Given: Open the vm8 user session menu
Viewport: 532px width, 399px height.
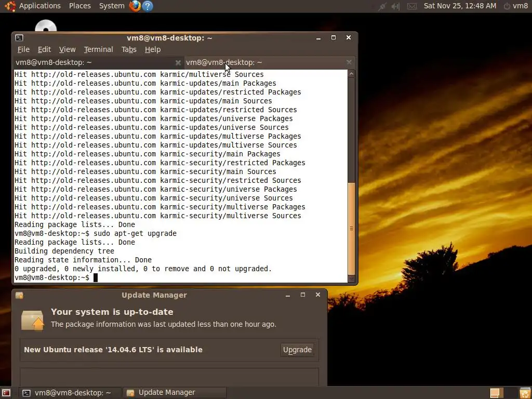Looking at the screenshot, I should point(515,6).
